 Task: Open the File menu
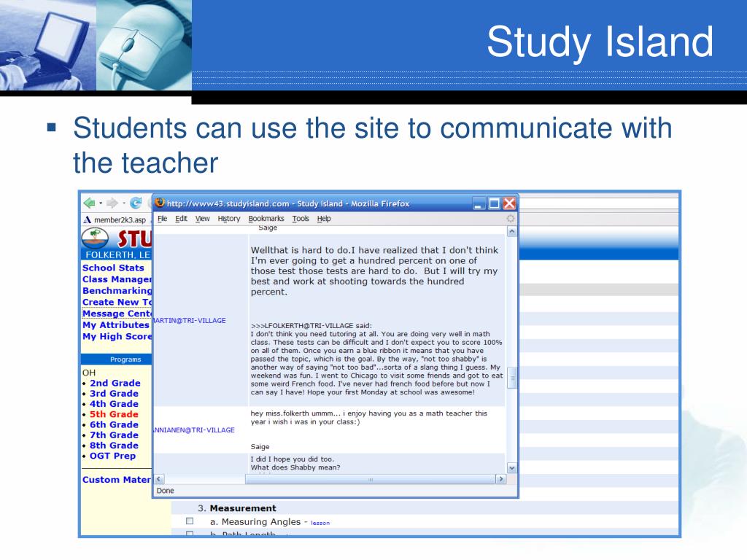tap(163, 219)
